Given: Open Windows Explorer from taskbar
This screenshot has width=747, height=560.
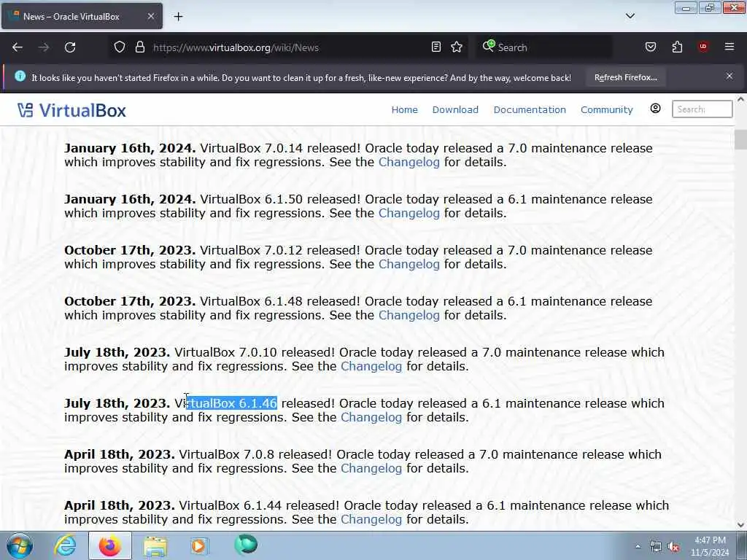Looking at the screenshot, I should point(155,545).
